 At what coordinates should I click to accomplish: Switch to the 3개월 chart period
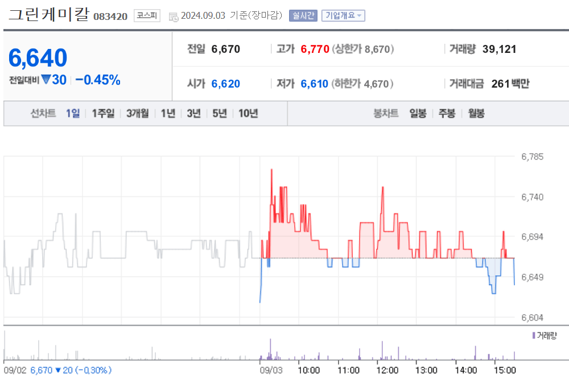click(x=138, y=114)
